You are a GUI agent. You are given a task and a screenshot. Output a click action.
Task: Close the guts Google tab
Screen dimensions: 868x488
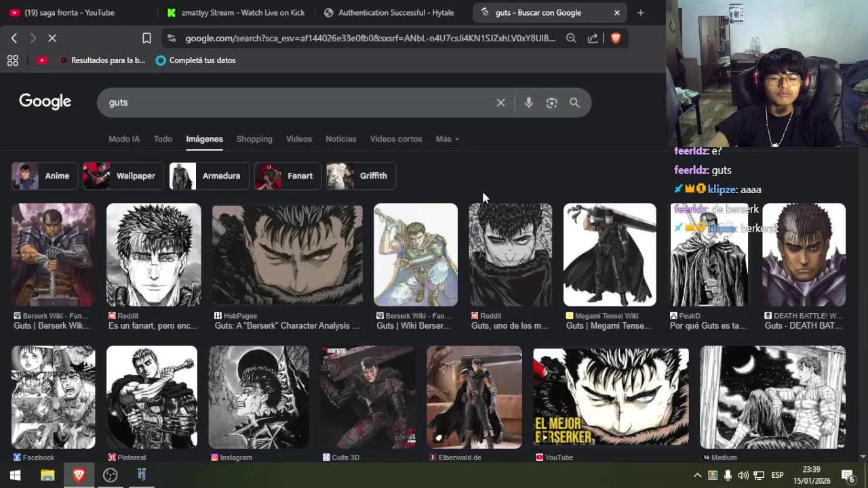click(x=617, y=12)
